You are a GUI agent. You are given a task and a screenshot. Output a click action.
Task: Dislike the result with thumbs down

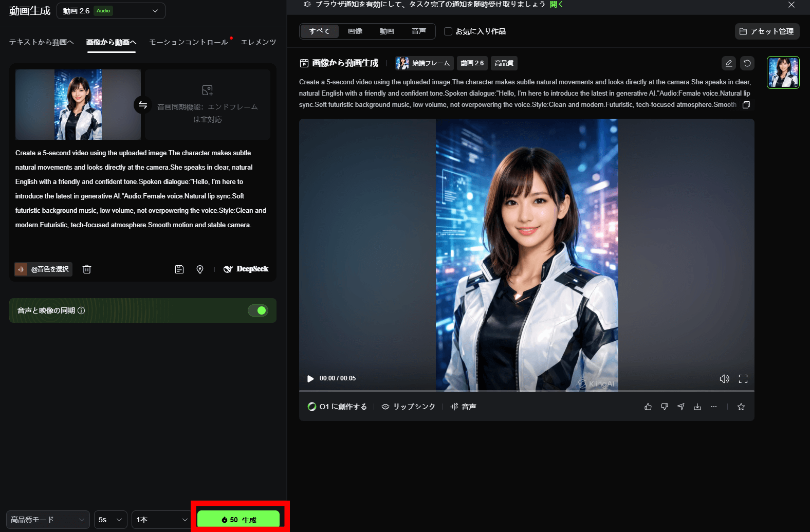pyautogui.click(x=665, y=407)
